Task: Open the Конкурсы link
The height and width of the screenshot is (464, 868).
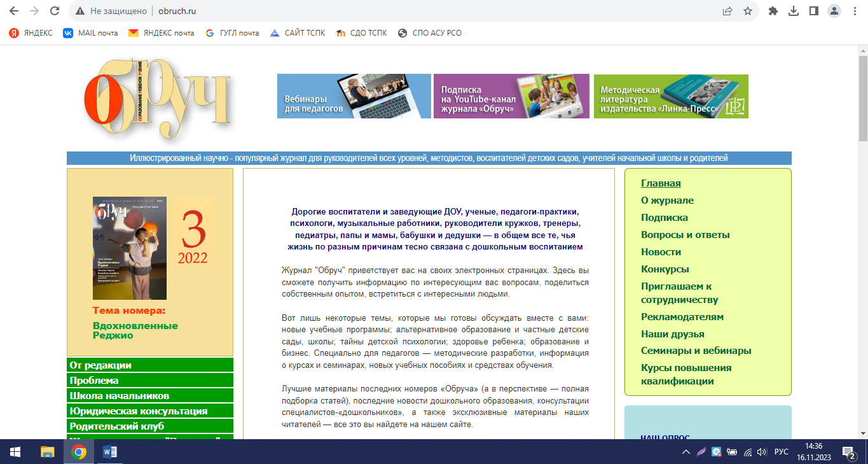Action: coord(665,269)
